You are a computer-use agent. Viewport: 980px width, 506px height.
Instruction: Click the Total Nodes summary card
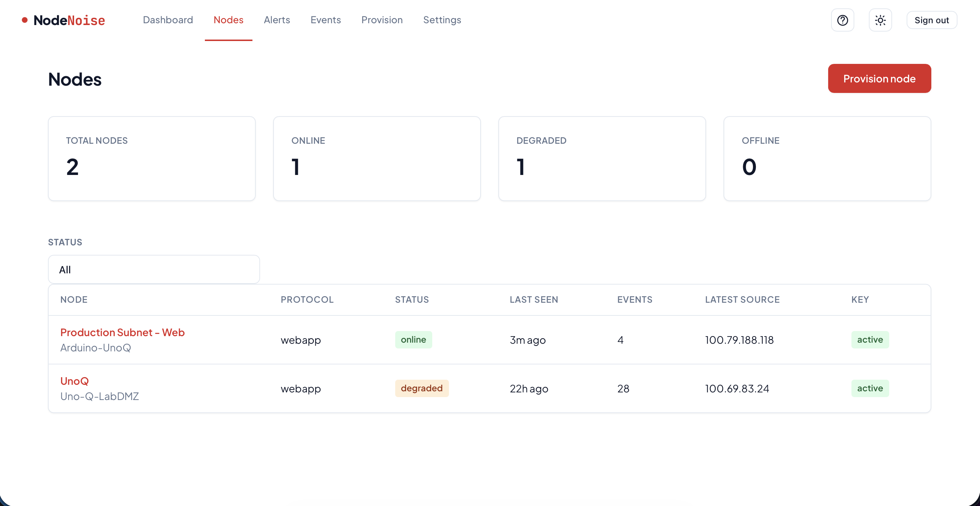click(152, 159)
